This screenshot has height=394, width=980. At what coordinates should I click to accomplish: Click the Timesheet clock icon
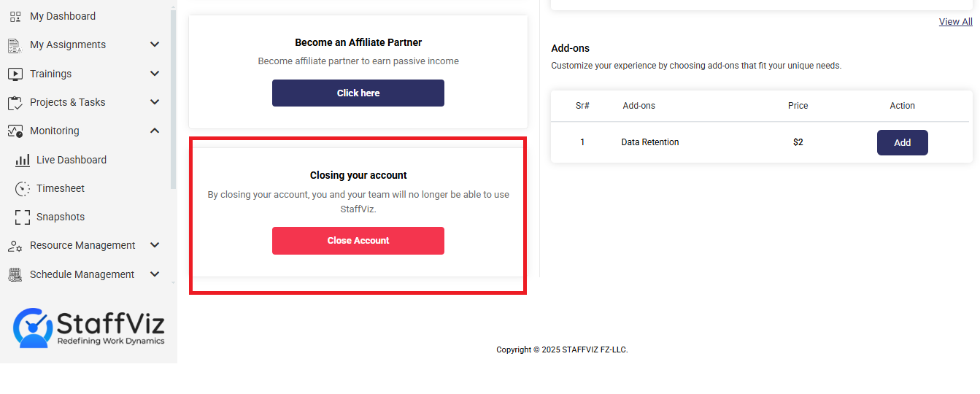(x=23, y=188)
